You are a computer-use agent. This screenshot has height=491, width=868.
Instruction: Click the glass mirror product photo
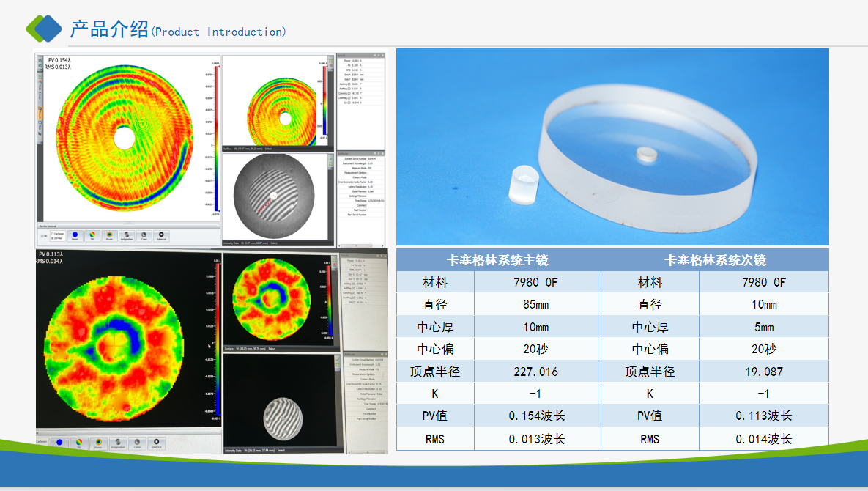(612, 147)
